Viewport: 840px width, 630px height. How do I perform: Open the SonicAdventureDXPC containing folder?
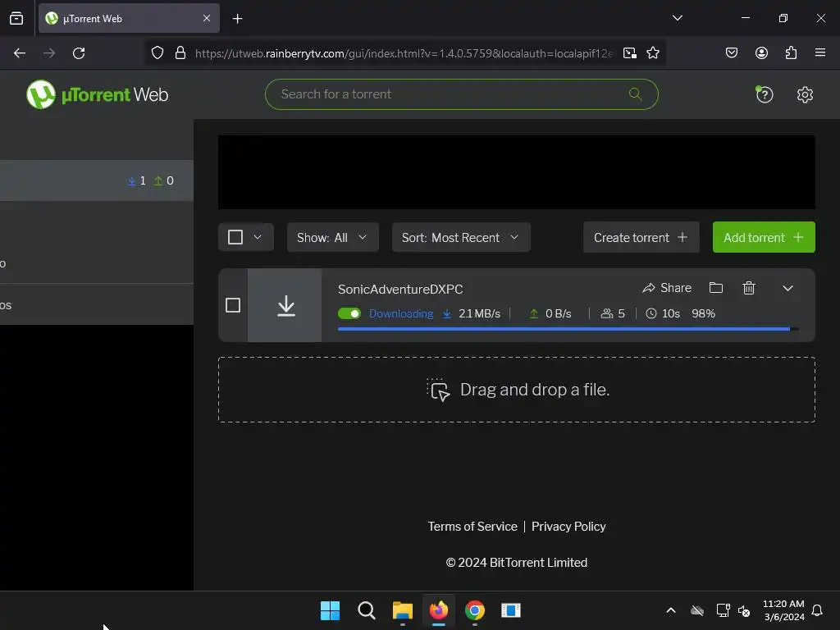(x=715, y=288)
